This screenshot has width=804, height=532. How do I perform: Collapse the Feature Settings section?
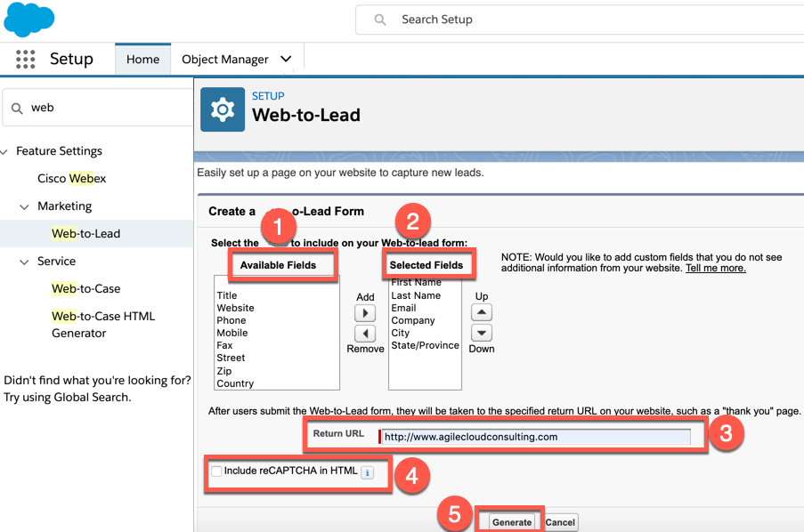(x=4, y=152)
